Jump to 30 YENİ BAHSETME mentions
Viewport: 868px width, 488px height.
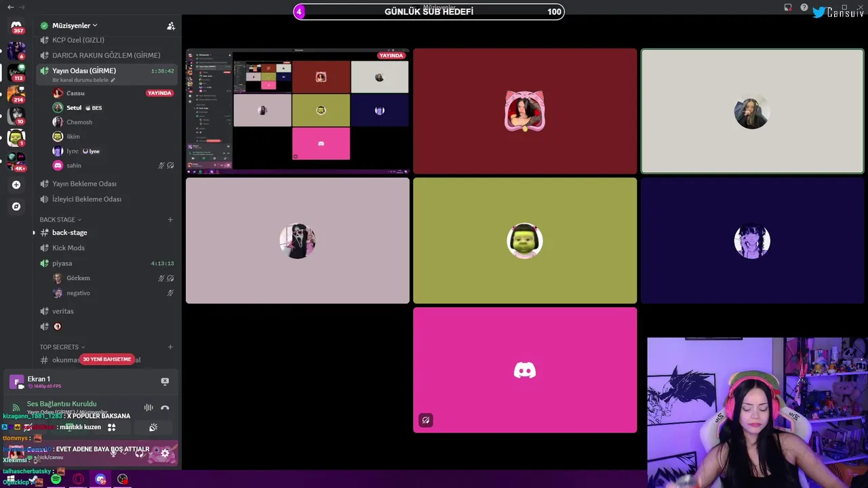coord(107,359)
